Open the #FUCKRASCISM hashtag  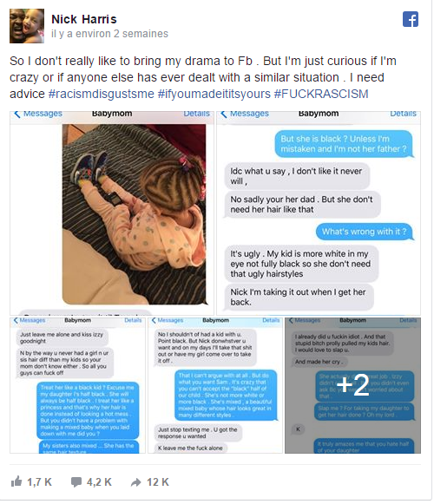pyautogui.click(x=321, y=94)
